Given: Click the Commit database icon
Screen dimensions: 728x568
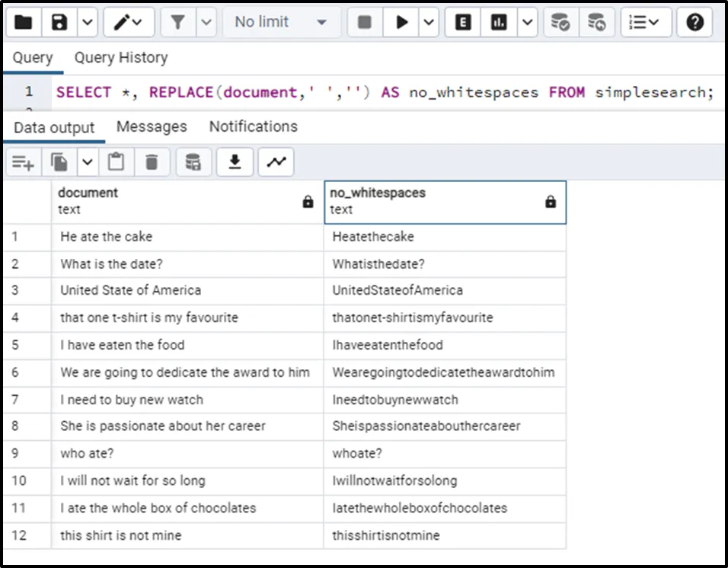Looking at the screenshot, I should 560,22.
